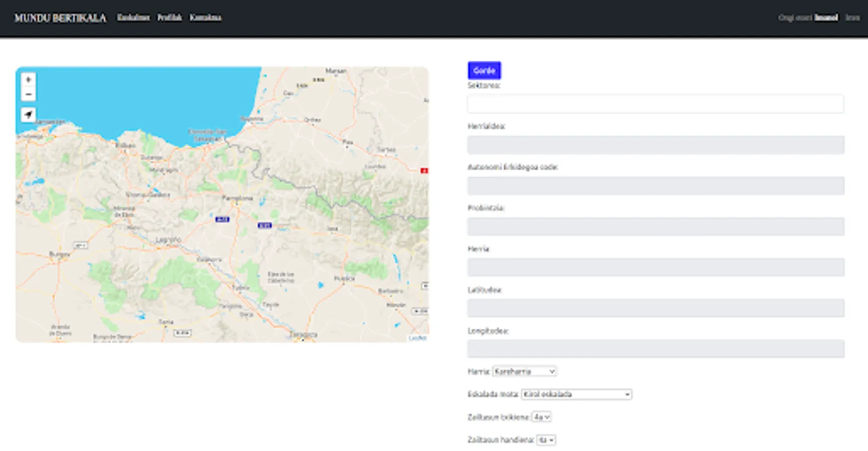
Task: Click Pamplona on the map
Action: [x=237, y=198]
